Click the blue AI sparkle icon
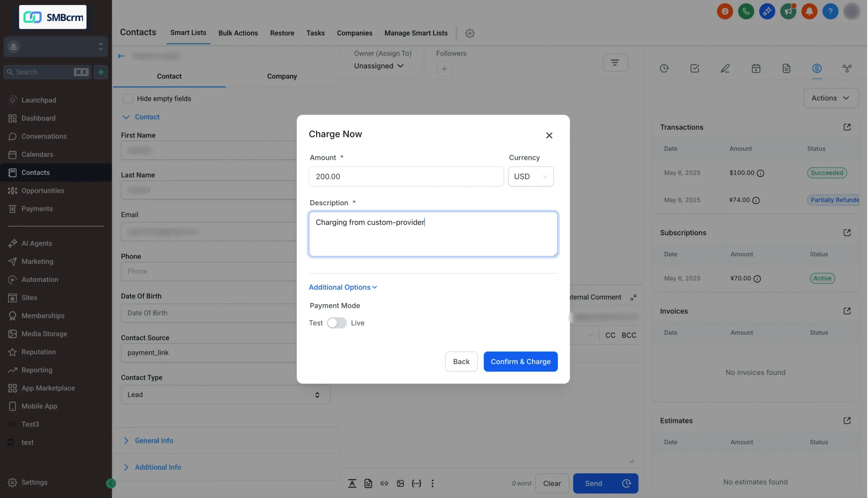 [767, 12]
